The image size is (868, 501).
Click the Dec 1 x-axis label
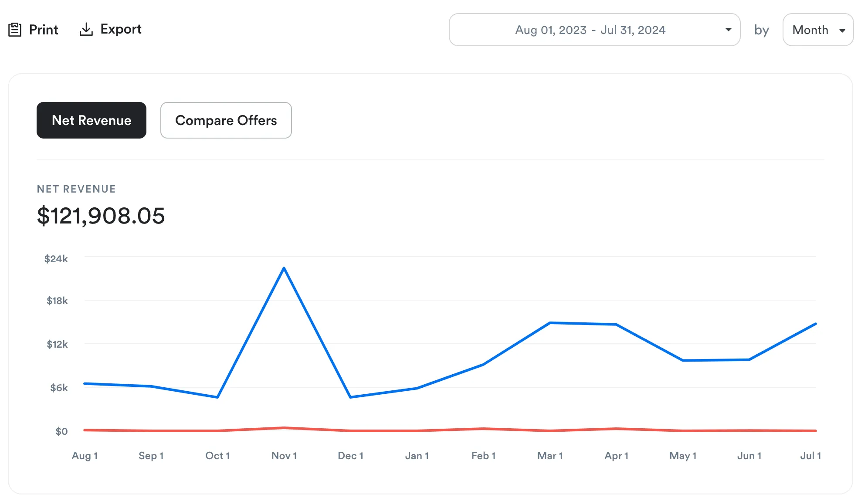(x=350, y=456)
